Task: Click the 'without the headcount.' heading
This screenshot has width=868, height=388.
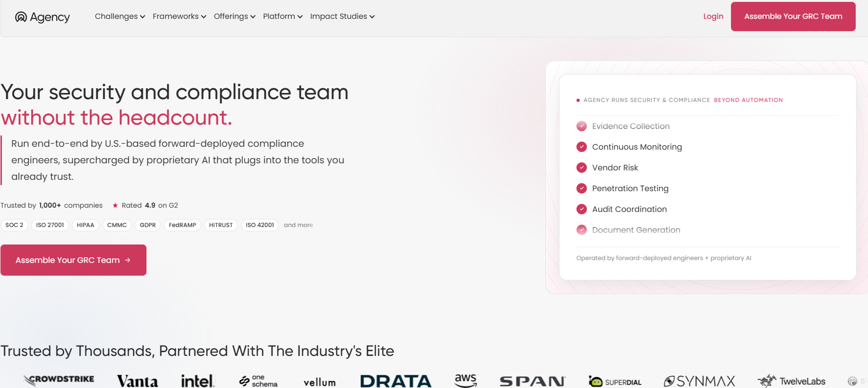Action: coord(116,118)
